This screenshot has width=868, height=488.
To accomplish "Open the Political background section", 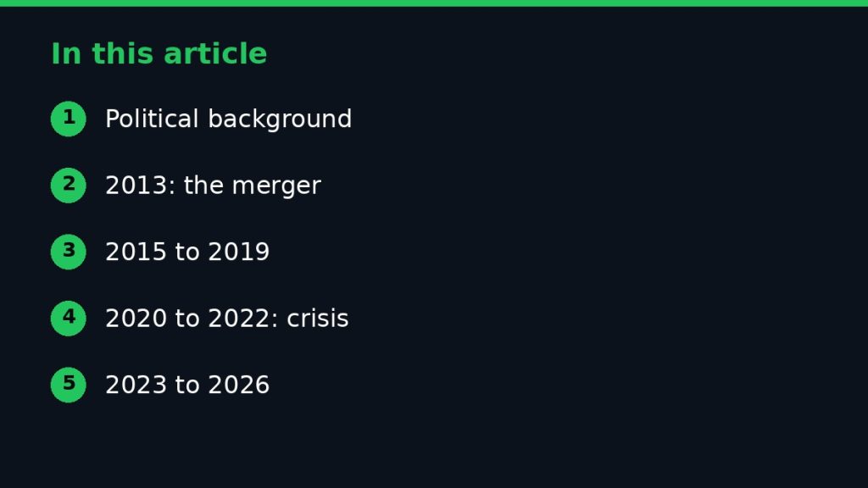I will pos(228,119).
